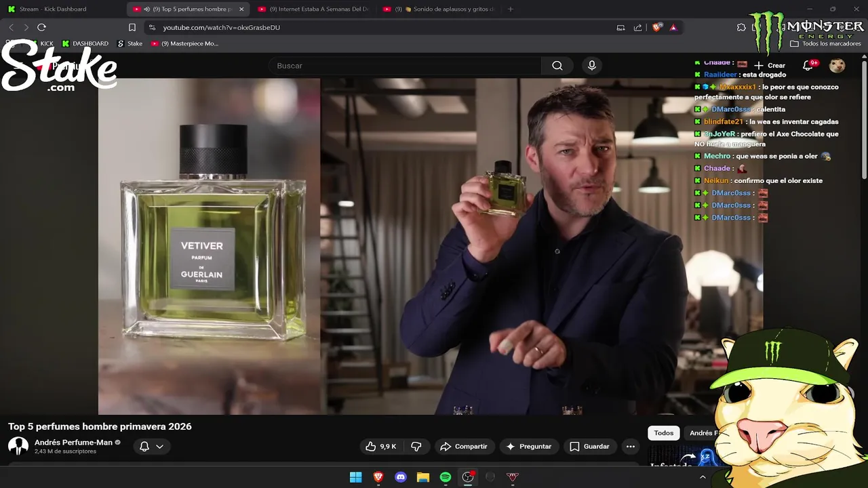Start voice search with the microphone icon
The height and width of the screenshot is (488, 868).
[592, 66]
